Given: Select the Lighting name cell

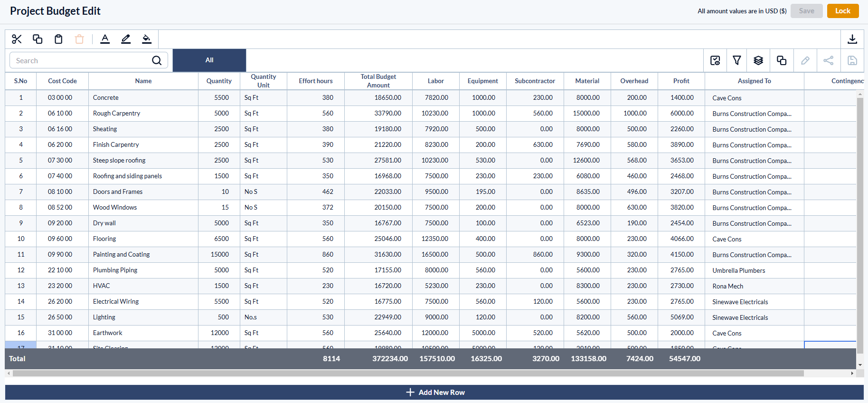Looking at the screenshot, I should click(143, 317).
